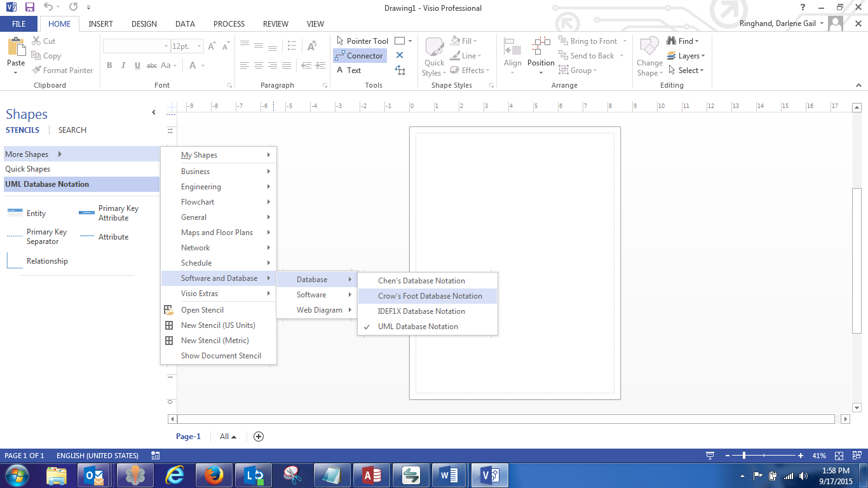Toggle italic formatting
Image resolution: width=868 pixels, height=488 pixels.
coord(123,65)
